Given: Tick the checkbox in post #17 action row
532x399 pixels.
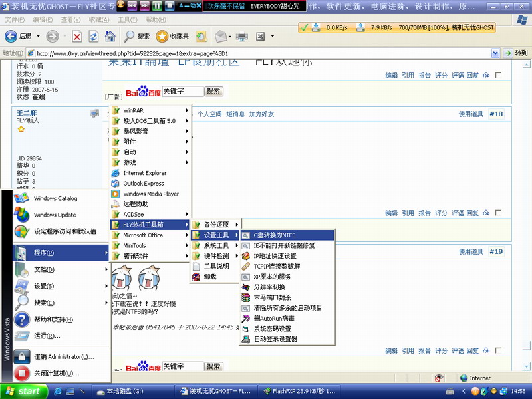Looking at the screenshot, I should [498, 75].
